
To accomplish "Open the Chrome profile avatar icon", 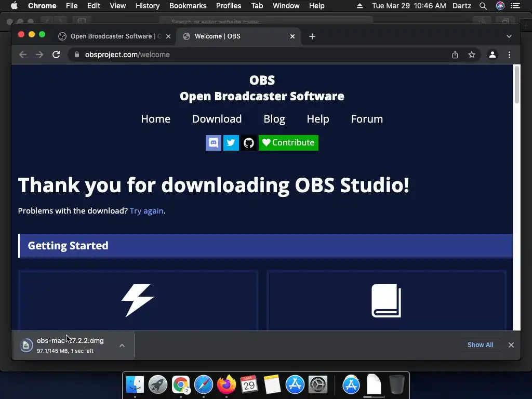I will [493, 55].
